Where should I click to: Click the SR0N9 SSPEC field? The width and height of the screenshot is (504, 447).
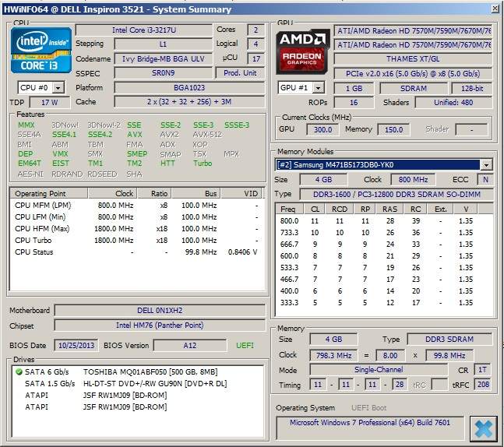pos(164,73)
